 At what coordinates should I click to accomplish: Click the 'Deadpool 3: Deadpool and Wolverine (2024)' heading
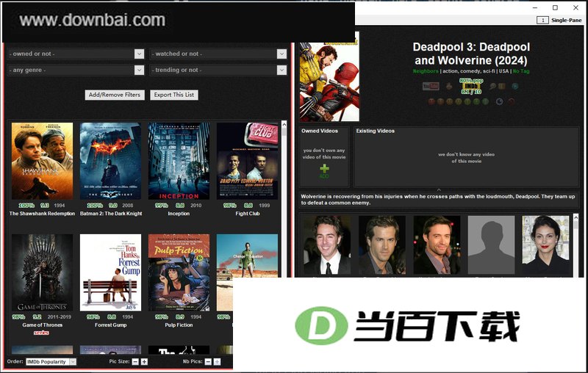pyautogui.click(x=471, y=54)
